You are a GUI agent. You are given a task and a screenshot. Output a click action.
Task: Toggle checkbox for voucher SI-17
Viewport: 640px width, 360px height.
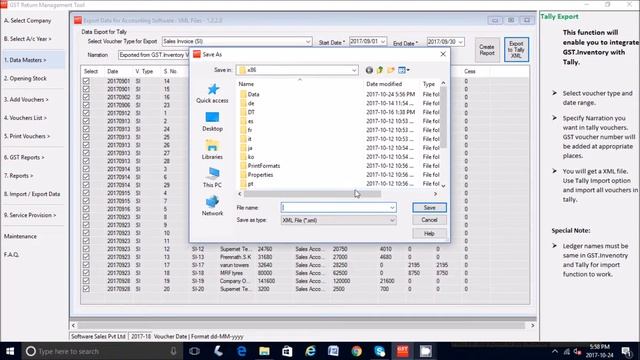pyautogui.click(x=86, y=265)
